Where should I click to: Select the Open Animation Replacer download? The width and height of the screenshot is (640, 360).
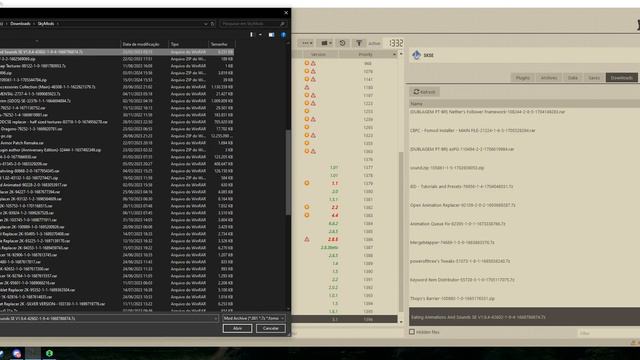(x=524, y=205)
